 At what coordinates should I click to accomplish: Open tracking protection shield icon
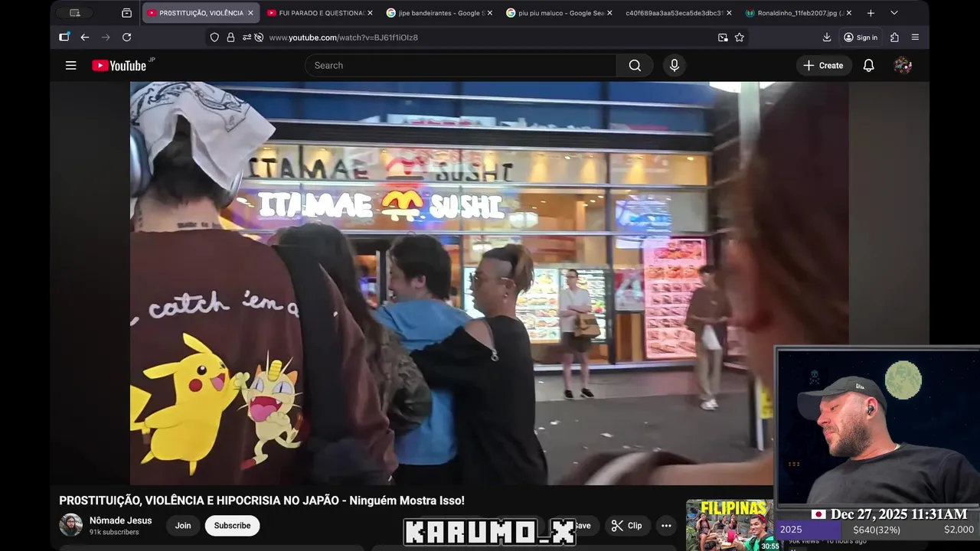(x=214, y=37)
